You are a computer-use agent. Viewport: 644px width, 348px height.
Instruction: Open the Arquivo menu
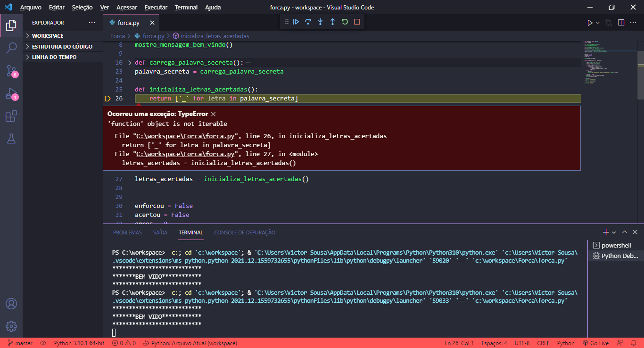click(x=31, y=8)
